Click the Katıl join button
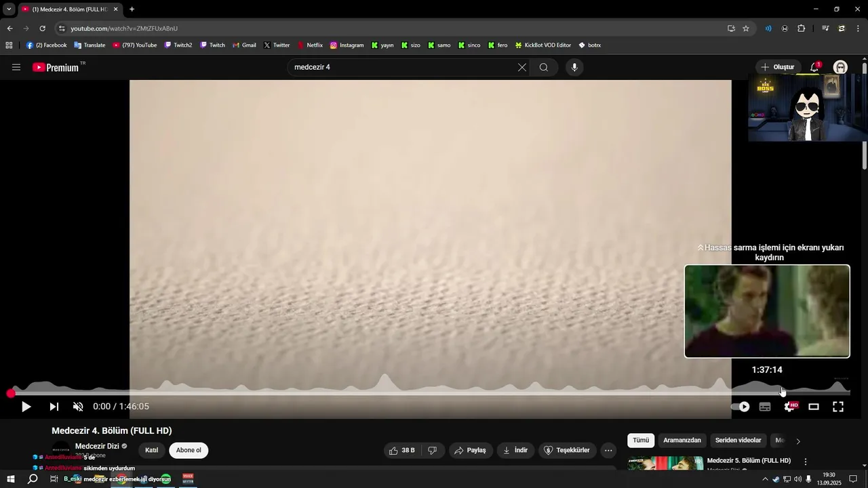The image size is (868, 488). point(151,450)
